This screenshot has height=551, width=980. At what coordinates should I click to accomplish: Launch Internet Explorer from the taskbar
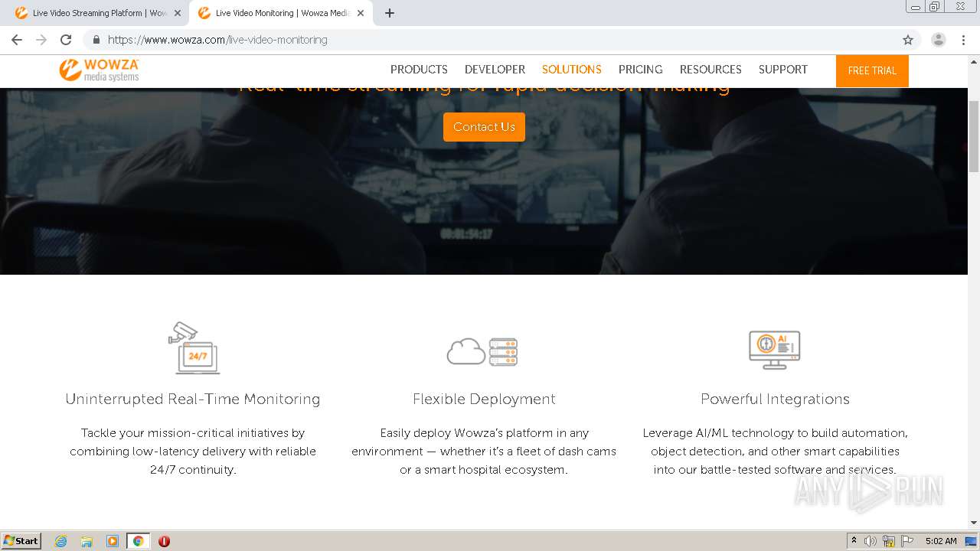coord(61,541)
